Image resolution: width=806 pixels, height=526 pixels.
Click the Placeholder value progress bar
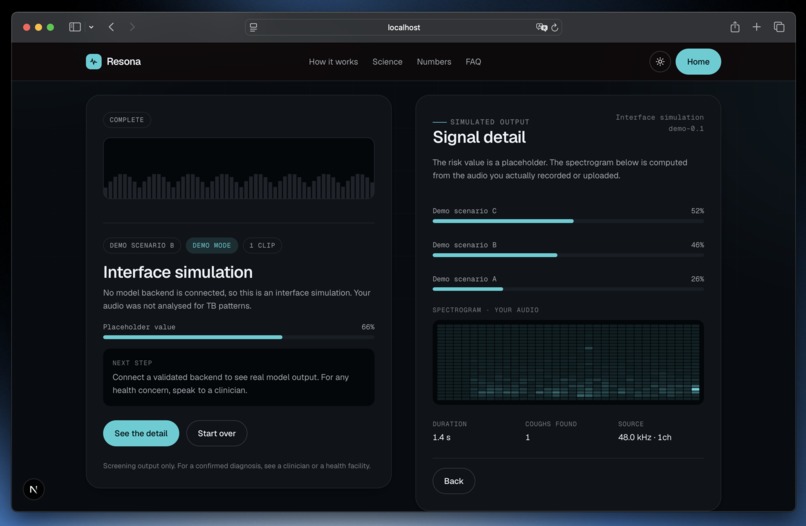pos(239,337)
